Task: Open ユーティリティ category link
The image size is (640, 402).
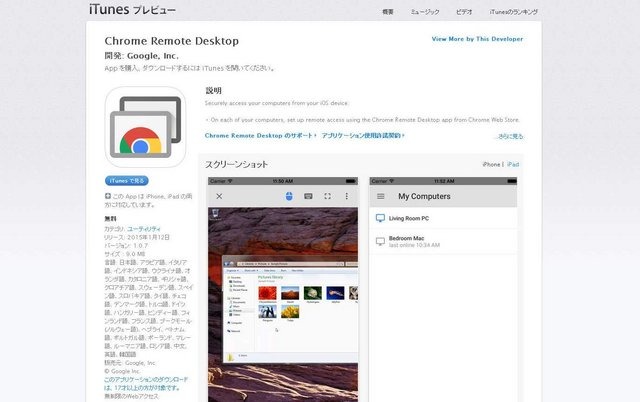Action: [x=144, y=229]
